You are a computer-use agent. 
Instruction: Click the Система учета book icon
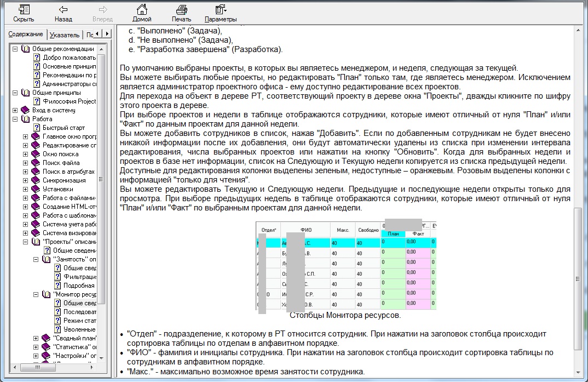[x=36, y=224]
